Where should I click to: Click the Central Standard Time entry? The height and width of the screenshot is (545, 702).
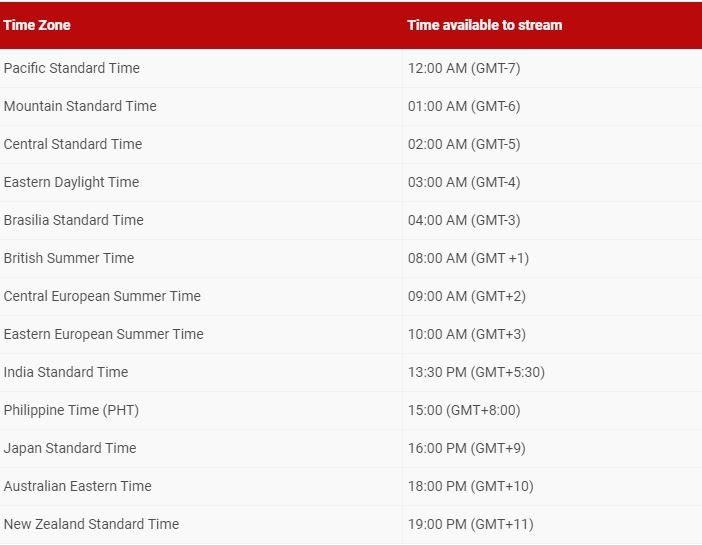(x=73, y=144)
